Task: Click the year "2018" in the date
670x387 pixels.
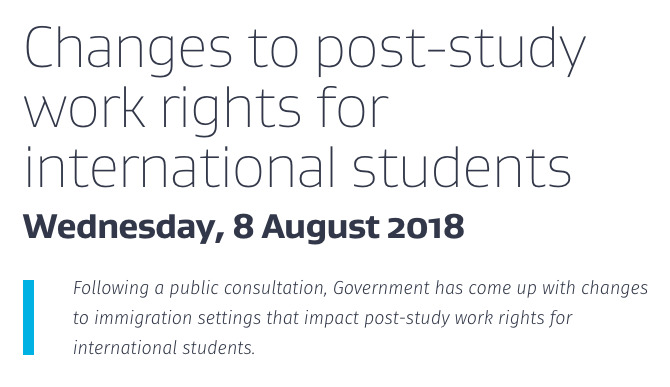Action: pos(426,227)
